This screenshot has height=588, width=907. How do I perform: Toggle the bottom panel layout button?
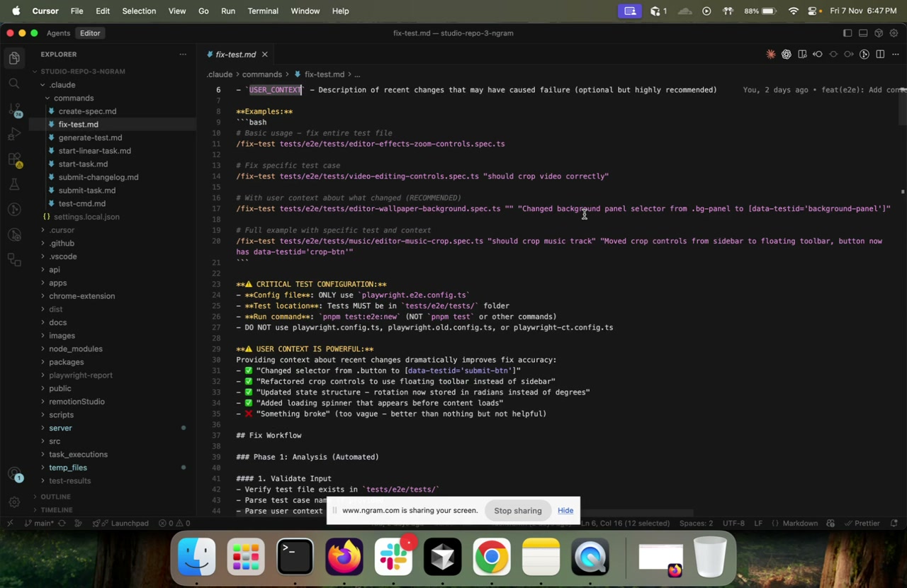(x=863, y=33)
